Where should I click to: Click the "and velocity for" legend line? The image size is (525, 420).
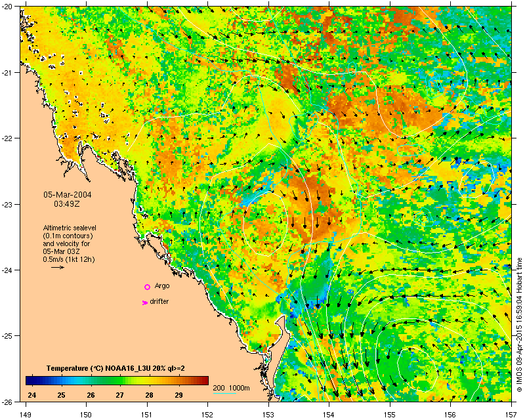(66, 243)
